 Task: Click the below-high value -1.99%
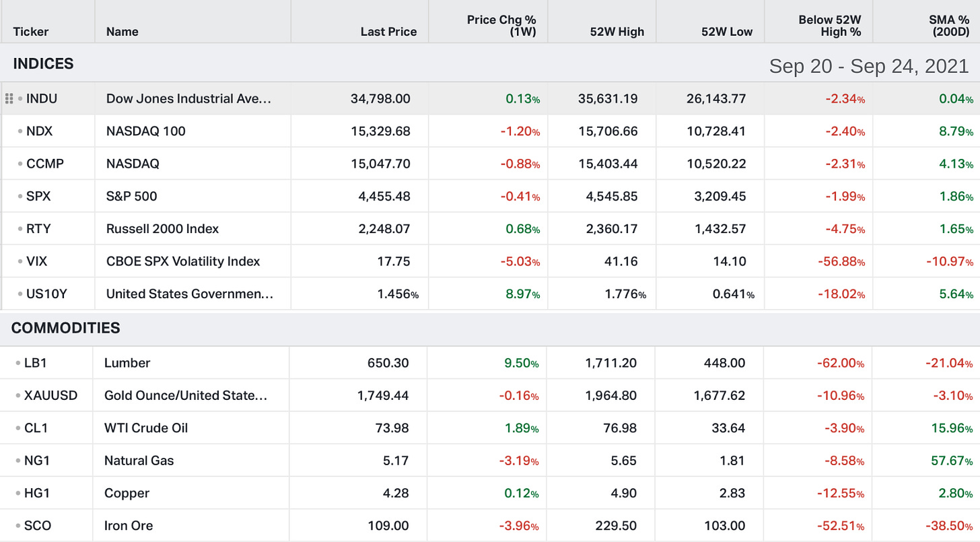click(845, 197)
